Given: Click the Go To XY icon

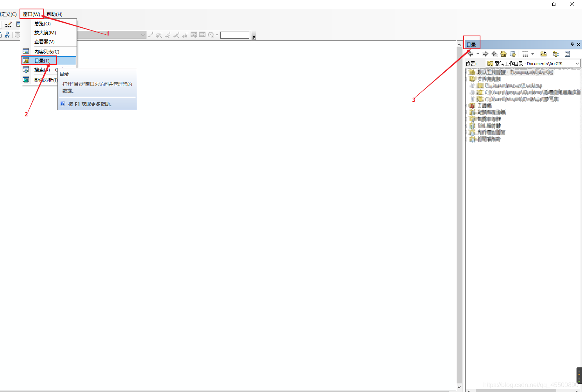Looking at the screenshot, I should (7, 35).
